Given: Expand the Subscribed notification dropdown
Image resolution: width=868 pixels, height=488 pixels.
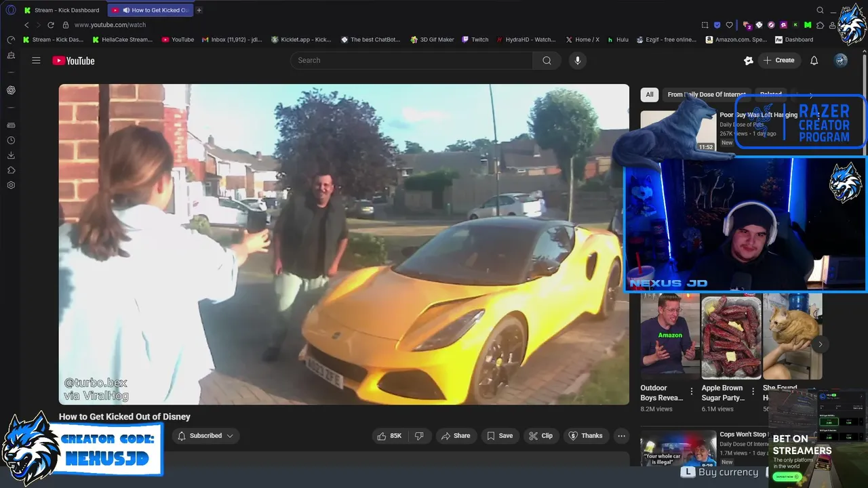Looking at the screenshot, I should point(230,436).
